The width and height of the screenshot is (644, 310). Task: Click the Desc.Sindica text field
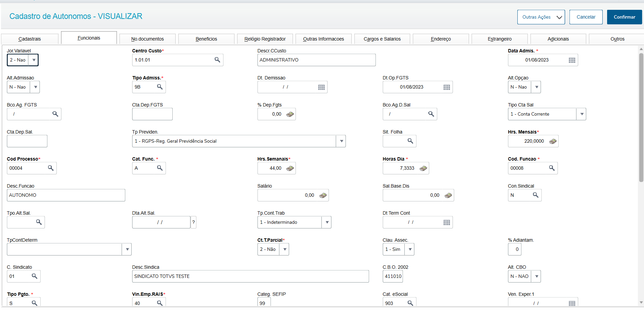[x=250, y=276]
